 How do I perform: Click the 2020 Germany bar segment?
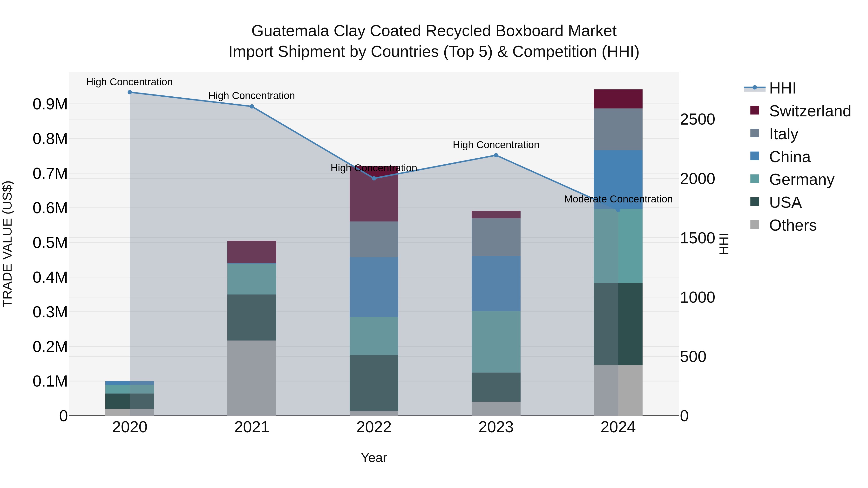130,389
